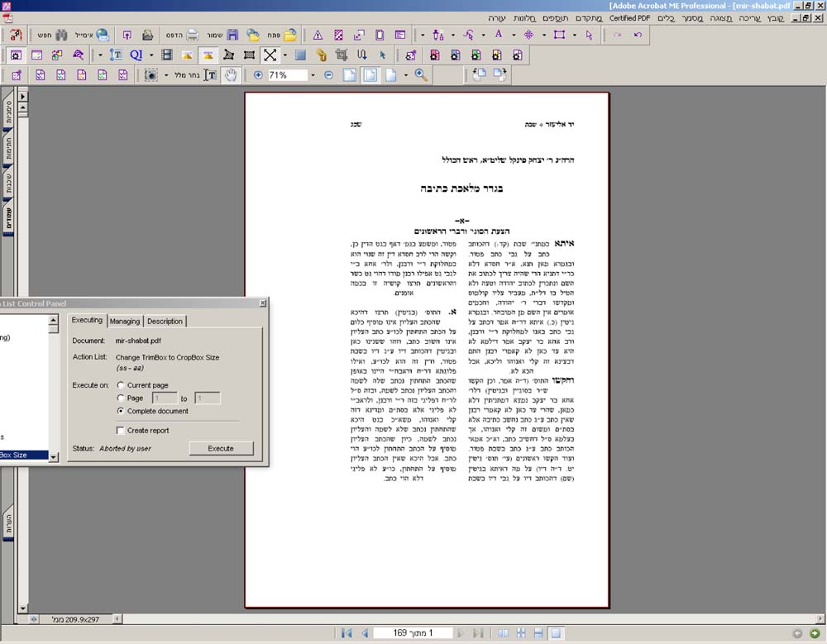This screenshot has height=644, width=827.
Task: Open the Certified PDF menu
Action: click(629, 18)
